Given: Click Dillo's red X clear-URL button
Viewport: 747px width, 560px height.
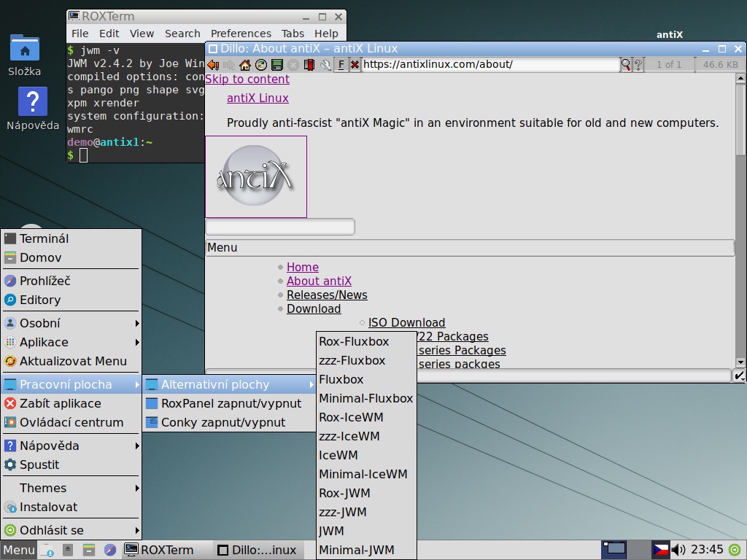Looking at the screenshot, I should [x=355, y=65].
